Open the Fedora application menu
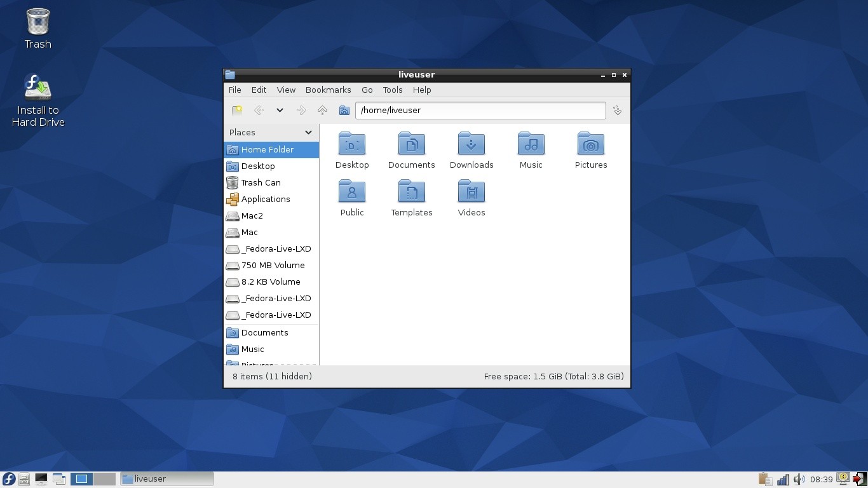 pyautogui.click(x=9, y=479)
